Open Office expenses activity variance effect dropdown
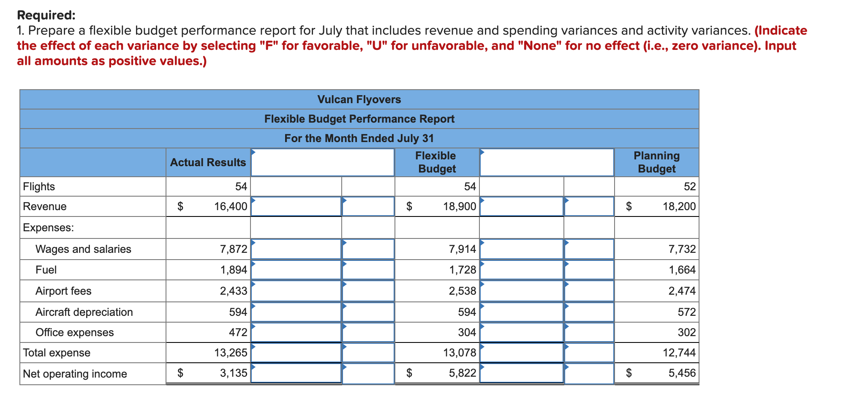Screen dimensions: 868x419 589,332
